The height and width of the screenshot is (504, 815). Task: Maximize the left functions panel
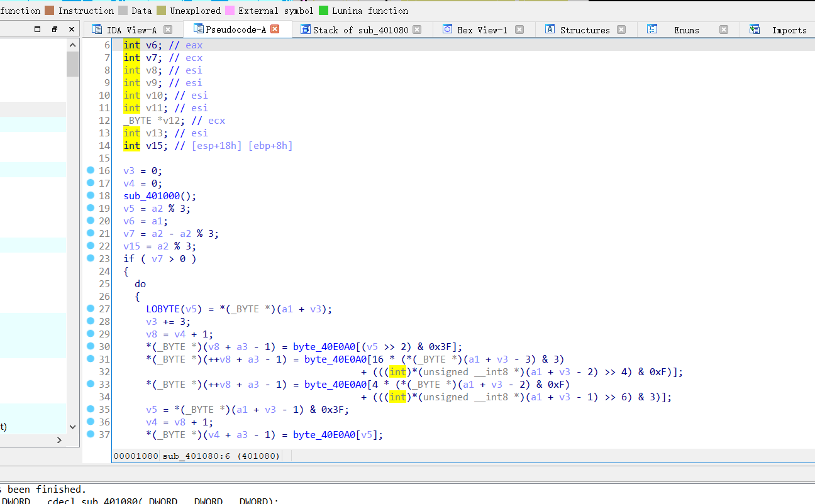pos(37,29)
